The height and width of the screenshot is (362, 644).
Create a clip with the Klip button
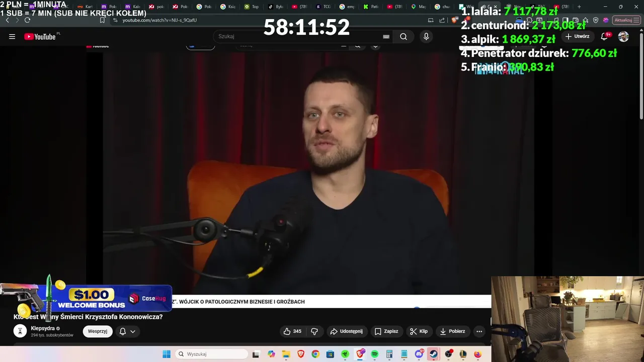point(419,331)
